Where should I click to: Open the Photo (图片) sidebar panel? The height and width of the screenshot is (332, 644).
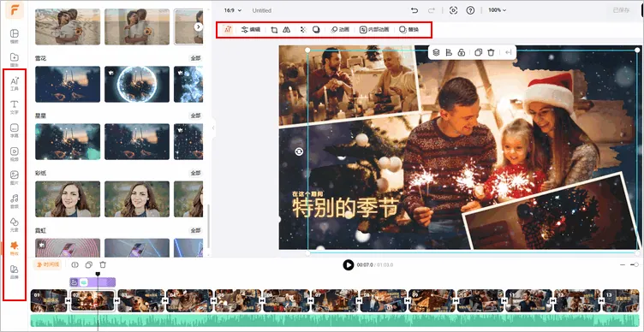tap(15, 177)
